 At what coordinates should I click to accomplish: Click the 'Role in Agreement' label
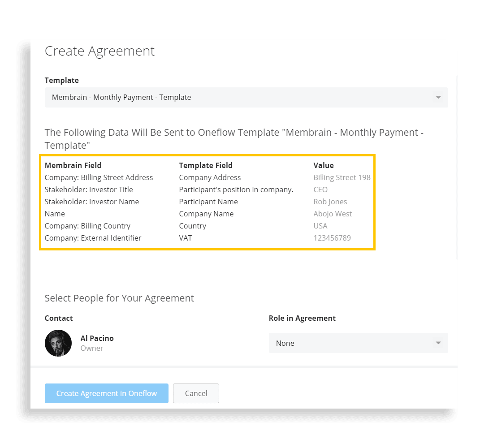pos(302,318)
